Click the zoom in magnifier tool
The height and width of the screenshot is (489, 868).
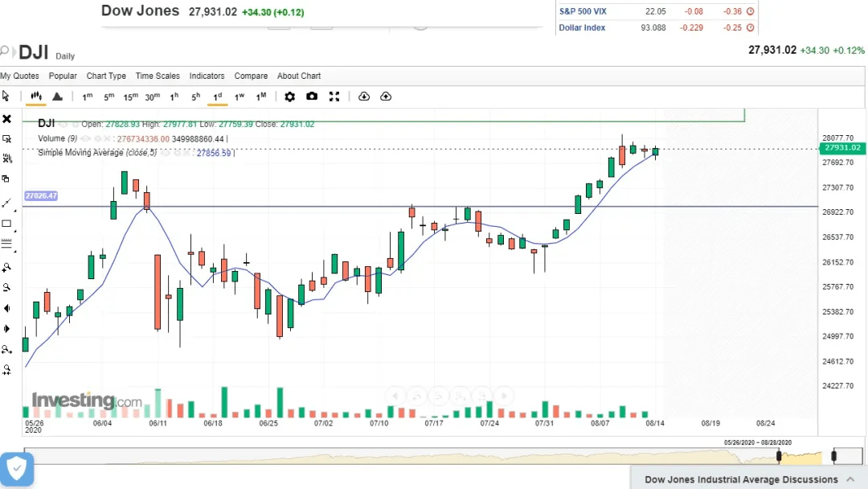pyautogui.click(x=6, y=268)
